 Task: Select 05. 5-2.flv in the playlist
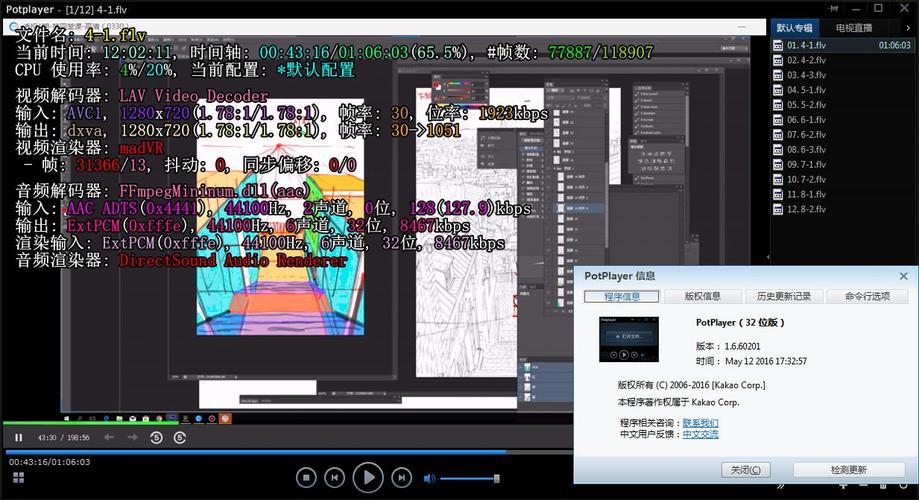[x=842, y=105]
